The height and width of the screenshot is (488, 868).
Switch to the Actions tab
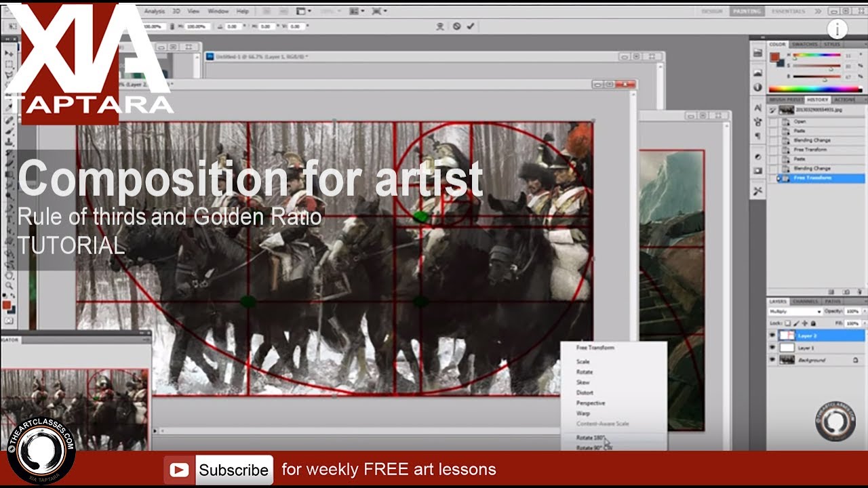coord(844,100)
